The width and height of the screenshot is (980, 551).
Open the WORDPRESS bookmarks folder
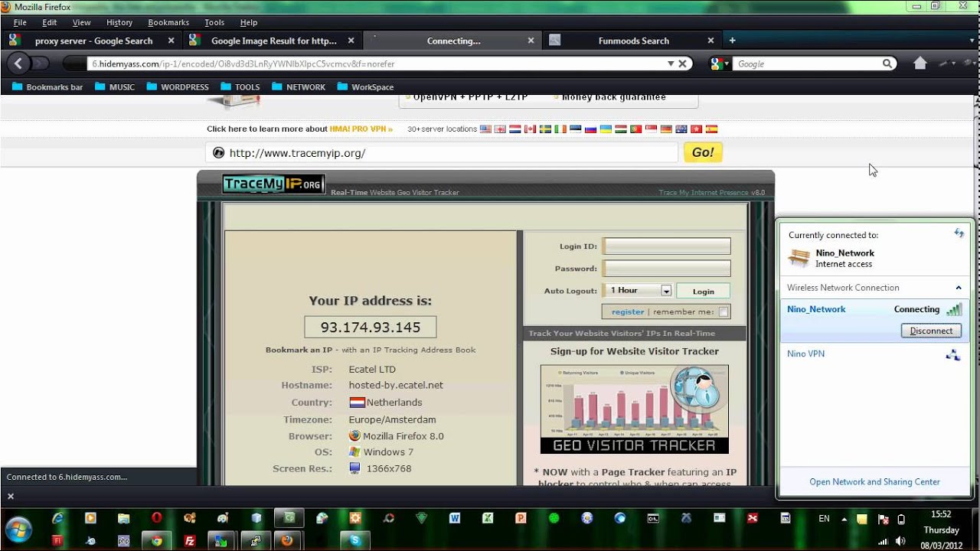pos(178,86)
